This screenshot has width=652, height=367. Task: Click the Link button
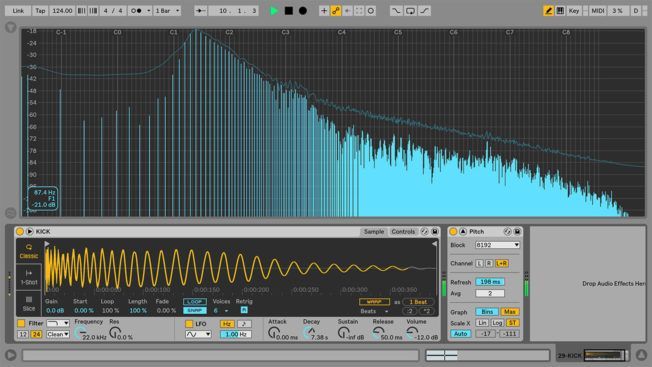(18, 11)
